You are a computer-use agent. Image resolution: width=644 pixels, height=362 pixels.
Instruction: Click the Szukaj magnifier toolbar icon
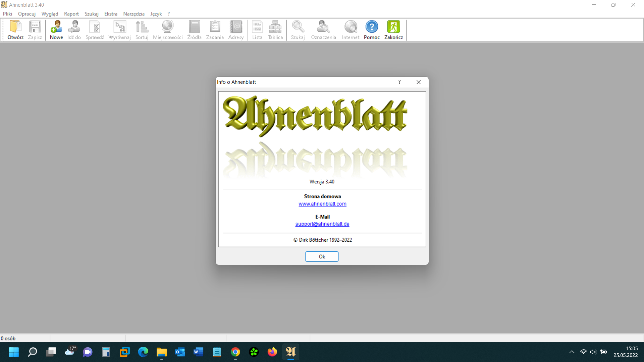point(298,27)
